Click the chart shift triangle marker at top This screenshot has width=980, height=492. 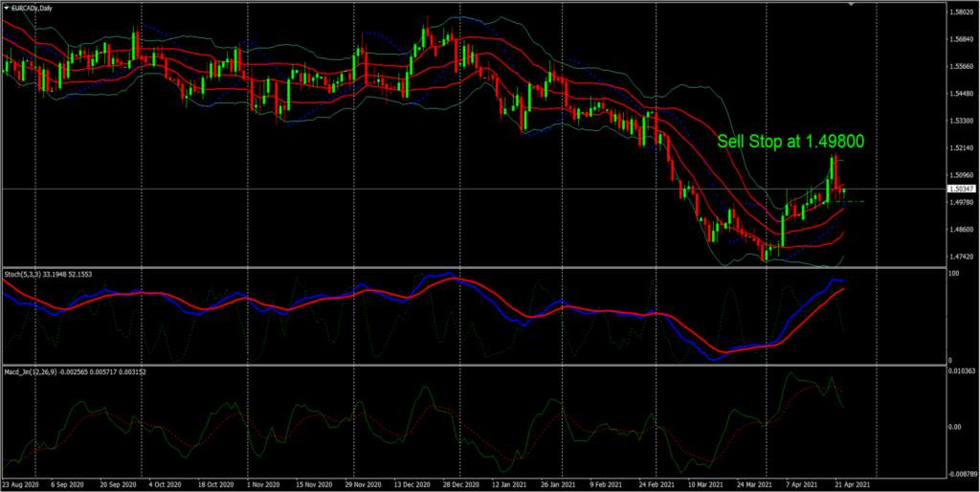coord(850,5)
